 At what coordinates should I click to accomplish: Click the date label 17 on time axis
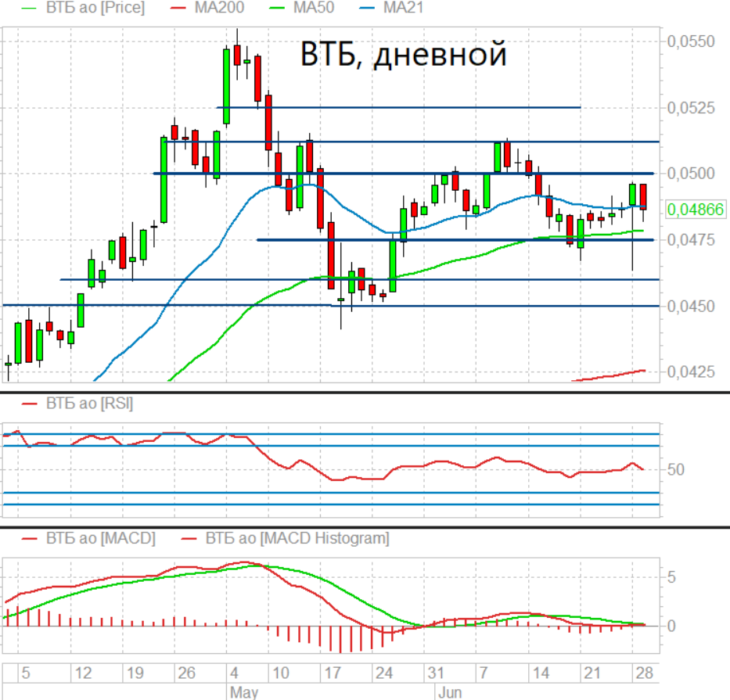click(x=332, y=673)
